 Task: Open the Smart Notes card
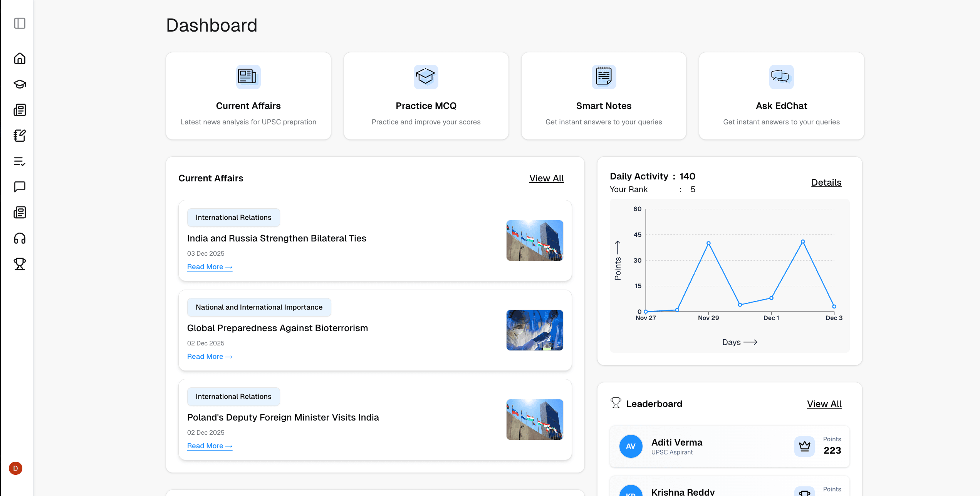pos(604,96)
